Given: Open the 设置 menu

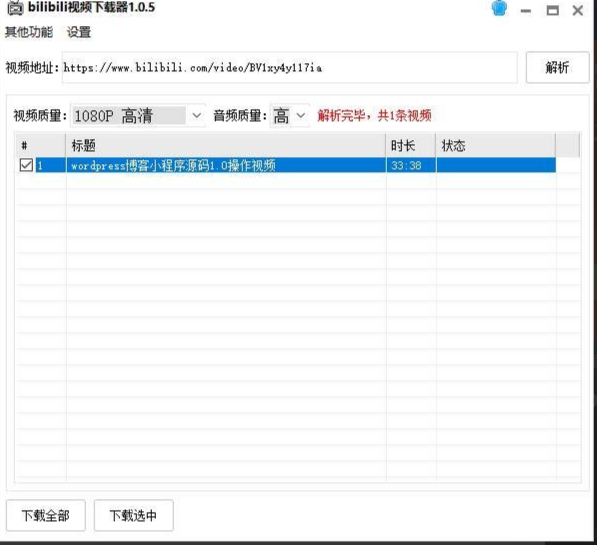Looking at the screenshot, I should coord(79,32).
